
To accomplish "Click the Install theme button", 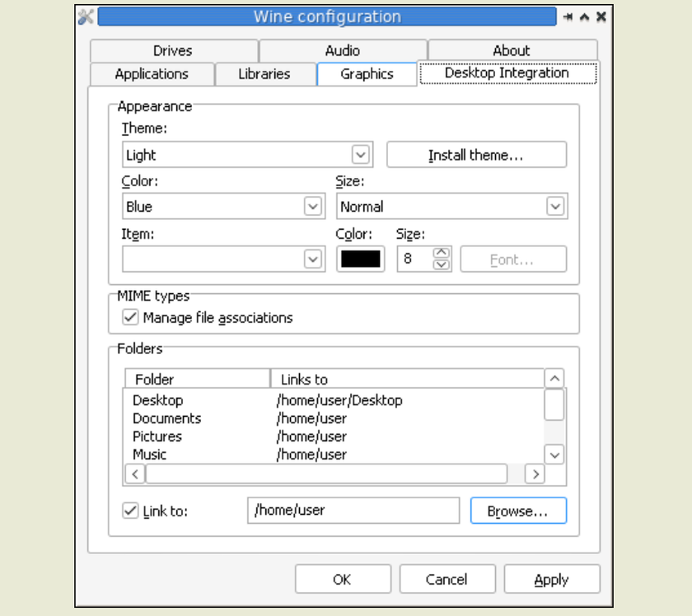I will (x=476, y=155).
